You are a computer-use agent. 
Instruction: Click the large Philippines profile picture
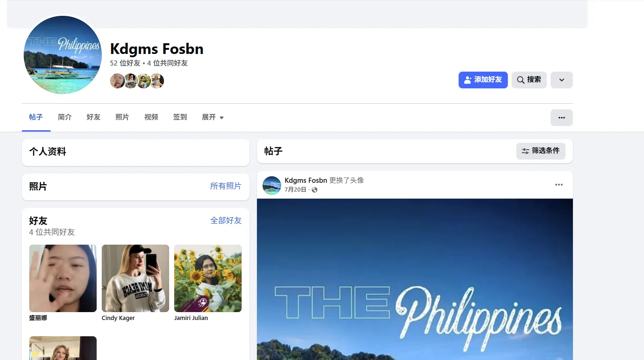click(63, 55)
